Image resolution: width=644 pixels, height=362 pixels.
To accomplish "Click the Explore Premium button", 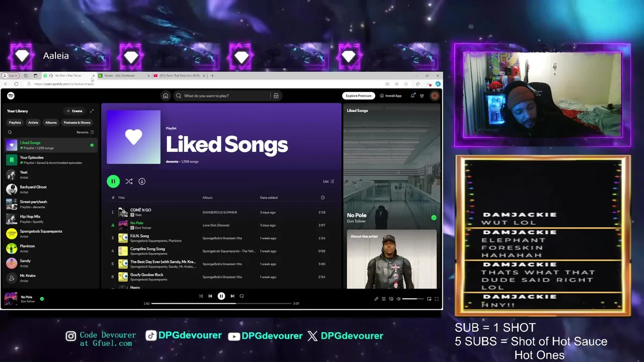I will pos(359,96).
